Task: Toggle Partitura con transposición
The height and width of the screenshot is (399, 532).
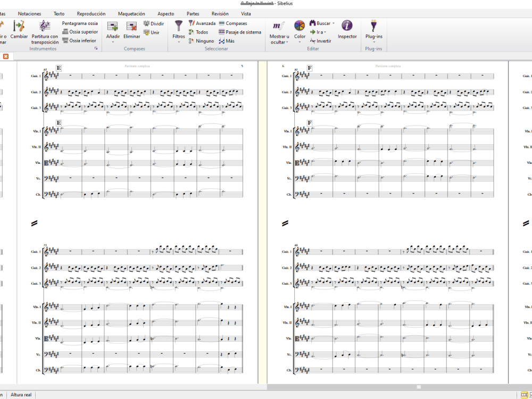Action: point(45,32)
